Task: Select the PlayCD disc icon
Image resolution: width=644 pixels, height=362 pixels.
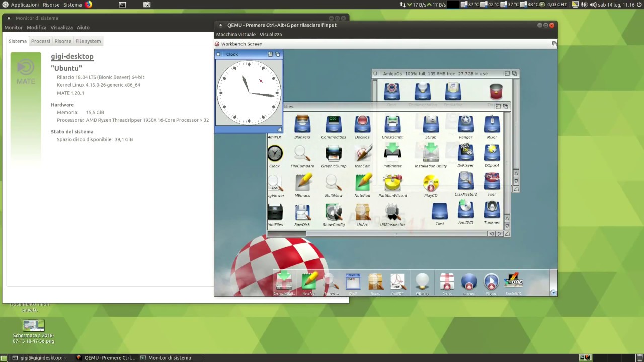Action: tap(431, 184)
